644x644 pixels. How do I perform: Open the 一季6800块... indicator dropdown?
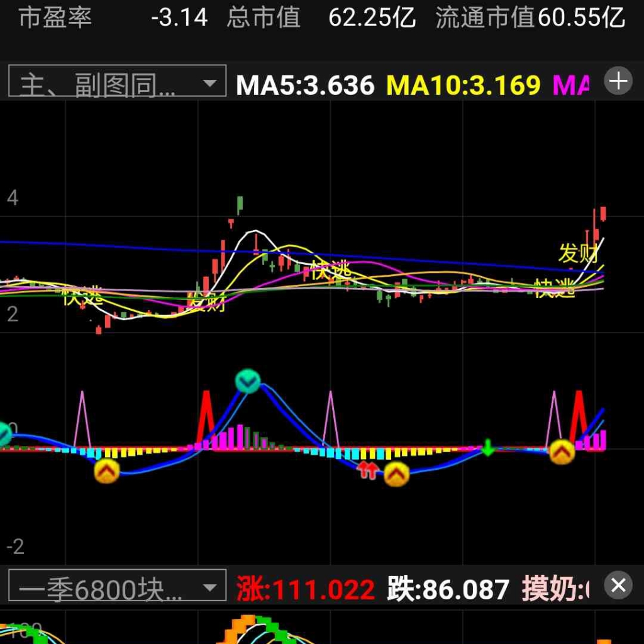tap(116, 589)
